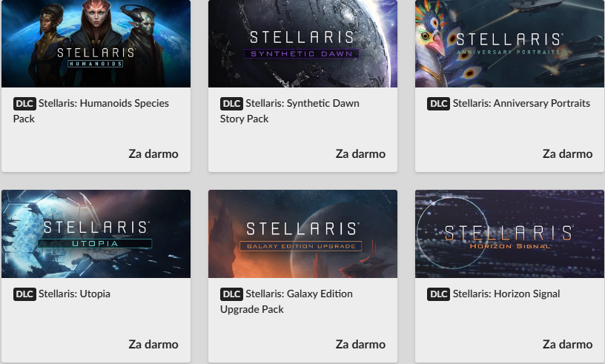605x364 pixels.
Task: Open the Stellaris: Synthetic Dawn Story Pack title
Action: click(x=290, y=110)
